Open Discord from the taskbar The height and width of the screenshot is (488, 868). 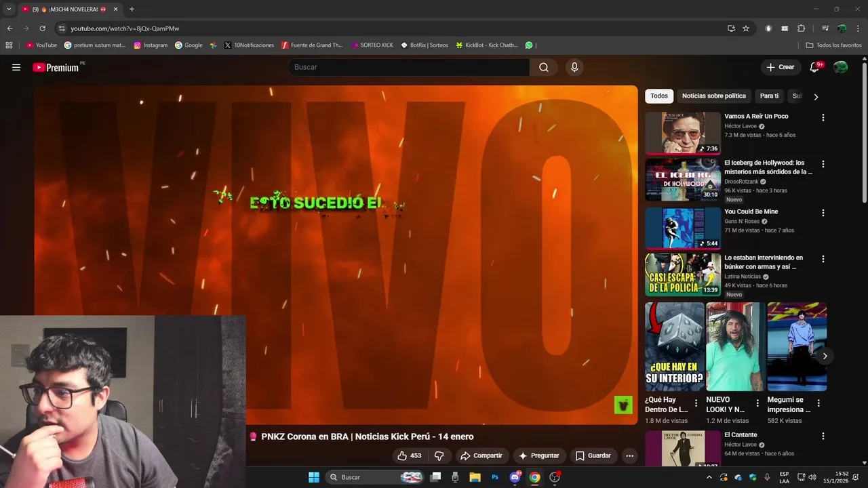pyautogui.click(x=515, y=477)
